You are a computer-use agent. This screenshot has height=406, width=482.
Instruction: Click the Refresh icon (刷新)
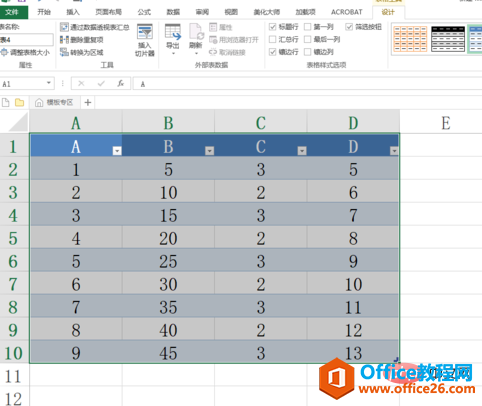(196, 32)
